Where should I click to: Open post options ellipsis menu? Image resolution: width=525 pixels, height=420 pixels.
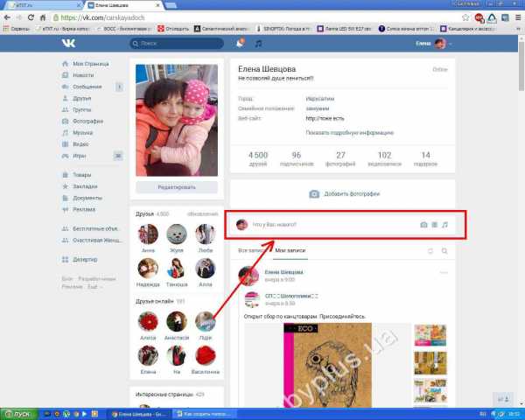pos(444,272)
